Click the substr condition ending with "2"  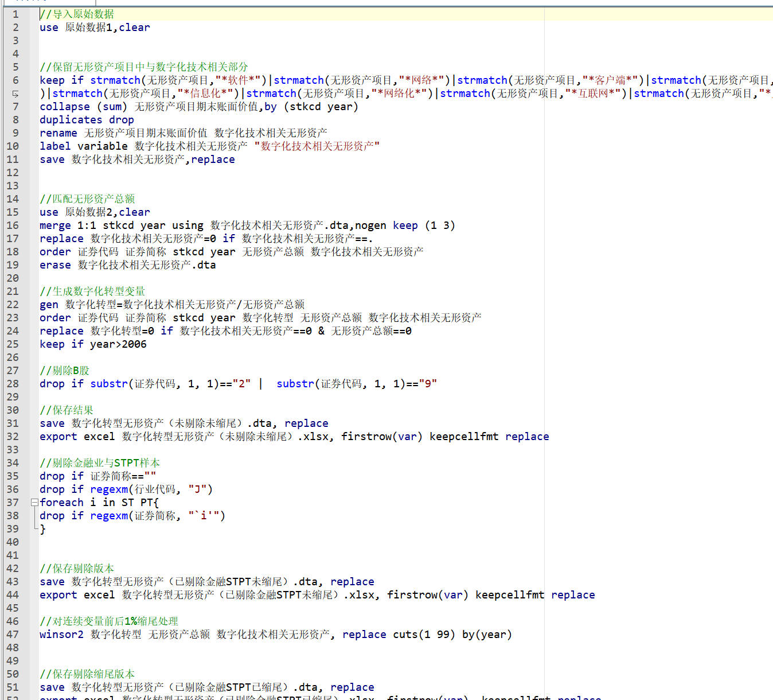(170, 383)
